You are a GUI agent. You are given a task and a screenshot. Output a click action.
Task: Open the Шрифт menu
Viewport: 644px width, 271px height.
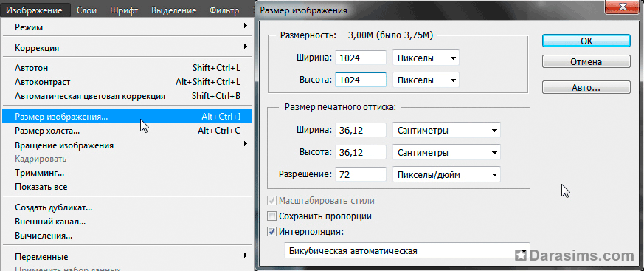(124, 10)
